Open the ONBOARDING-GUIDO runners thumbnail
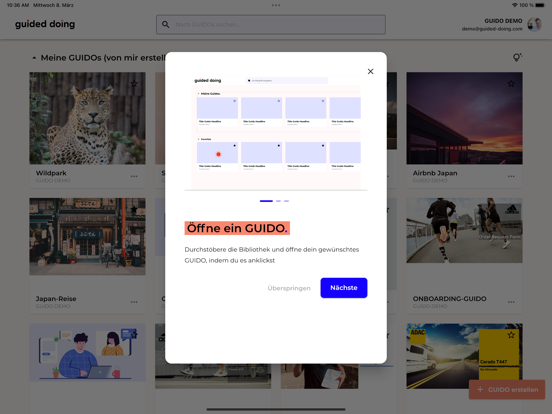Screen dimensions: 552x414 point(464,231)
